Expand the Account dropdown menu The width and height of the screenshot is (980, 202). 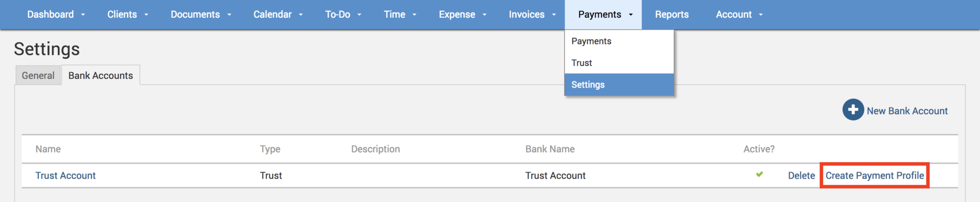pyautogui.click(x=739, y=14)
